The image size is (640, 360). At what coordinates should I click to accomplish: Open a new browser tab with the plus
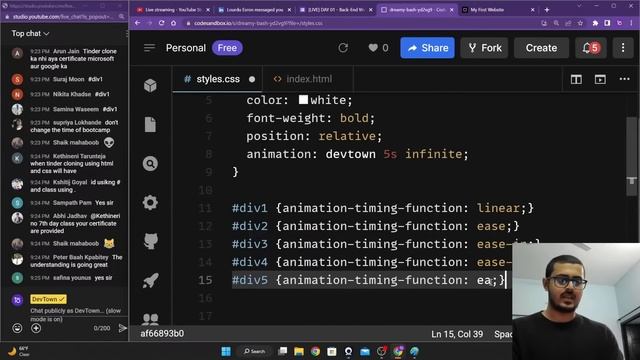(x=547, y=10)
